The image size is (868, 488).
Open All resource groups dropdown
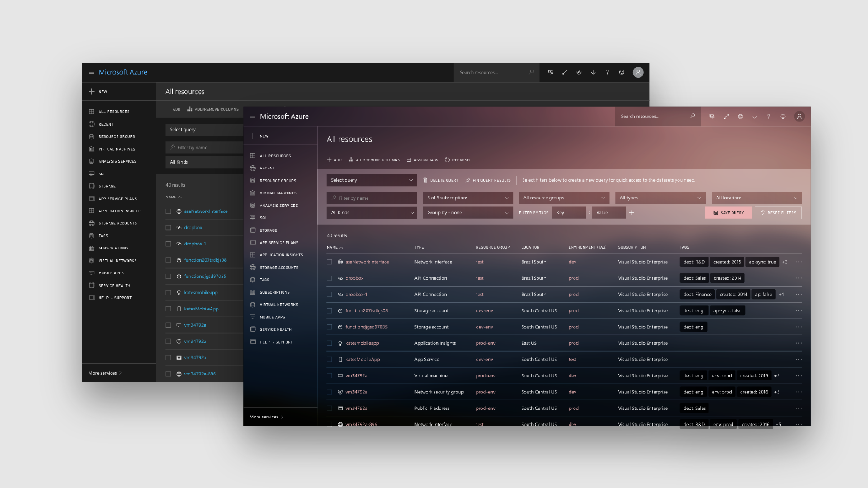564,198
